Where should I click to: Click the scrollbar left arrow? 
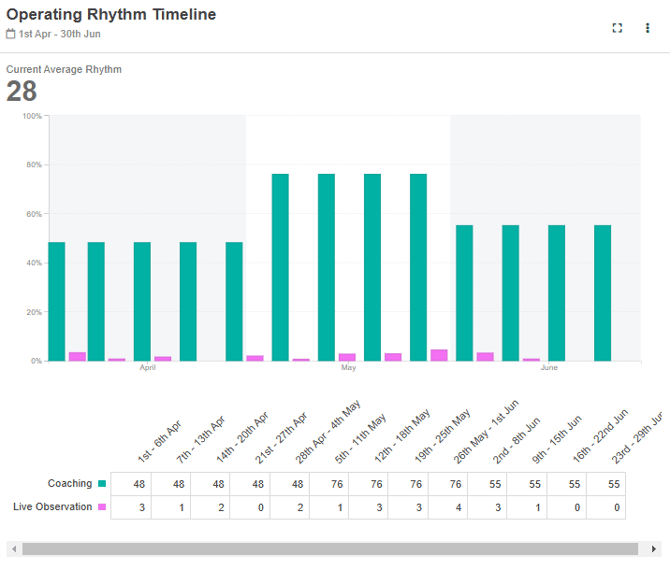12,549
